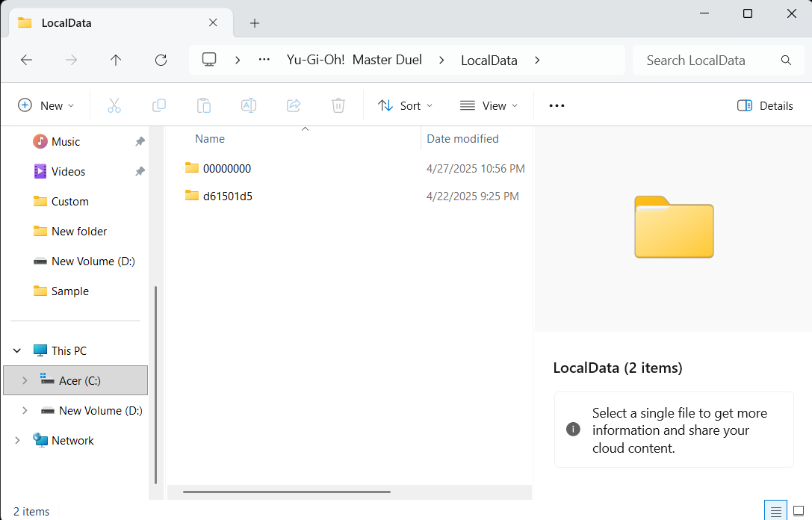Unpin Videos from Quick access
The width and height of the screenshot is (812, 520).
140,171
